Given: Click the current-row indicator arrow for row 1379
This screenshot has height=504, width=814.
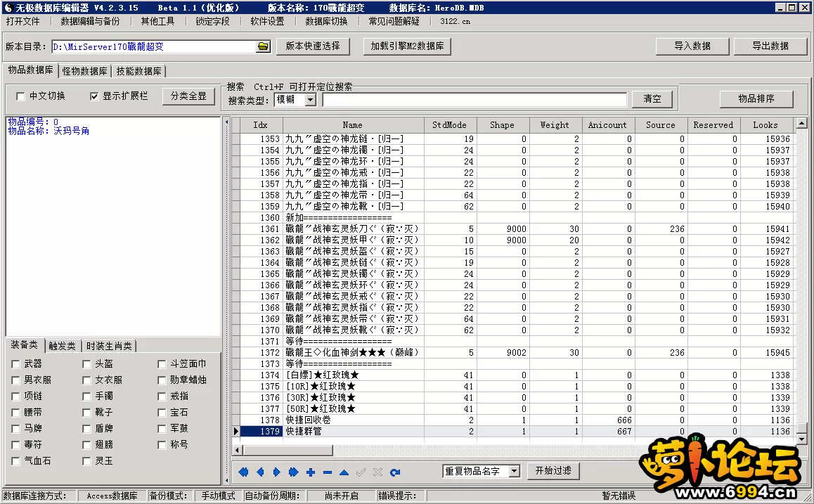Looking at the screenshot, I should click(x=235, y=431).
